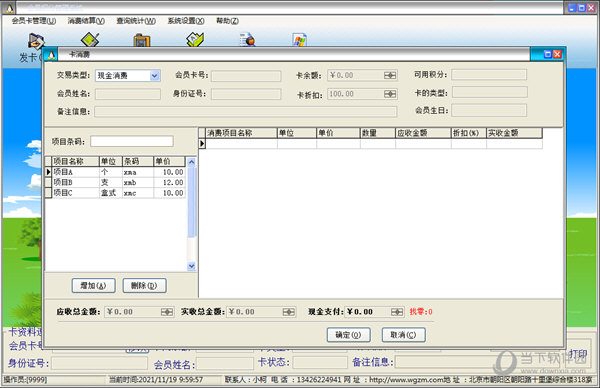Click the row selector arrow in consumption table

pyautogui.click(x=202, y=143)
